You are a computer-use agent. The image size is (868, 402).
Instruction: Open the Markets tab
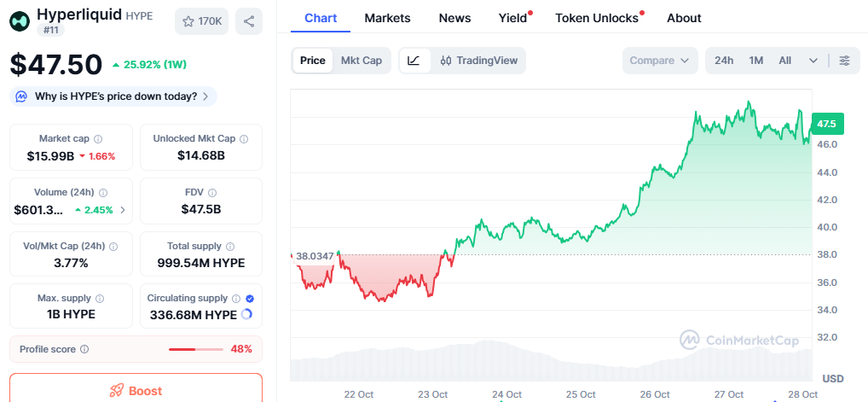point(387,18)
